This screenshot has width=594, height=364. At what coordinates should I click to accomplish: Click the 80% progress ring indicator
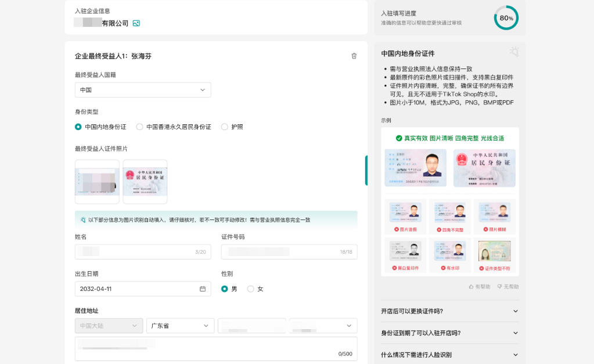point(506,18)
